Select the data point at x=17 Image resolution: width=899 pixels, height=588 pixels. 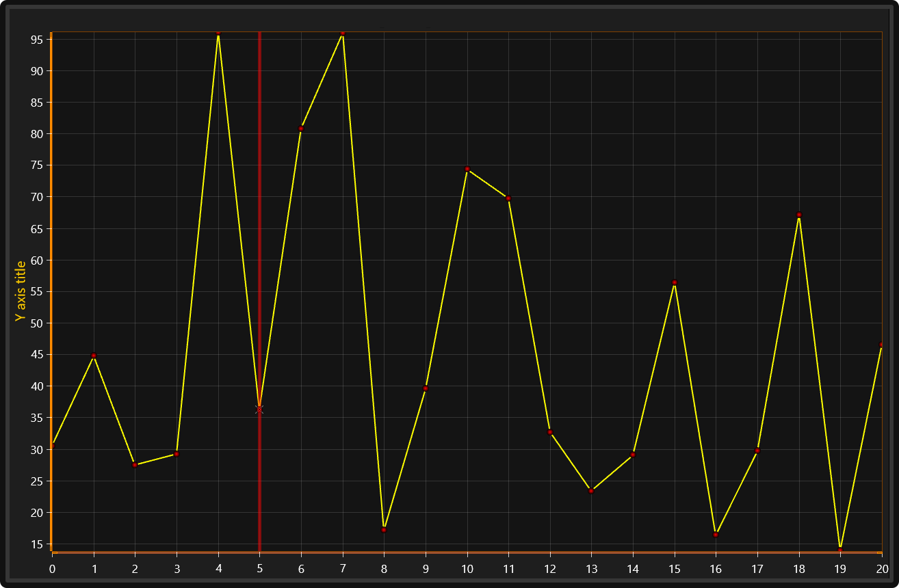(x=757, y=451)
